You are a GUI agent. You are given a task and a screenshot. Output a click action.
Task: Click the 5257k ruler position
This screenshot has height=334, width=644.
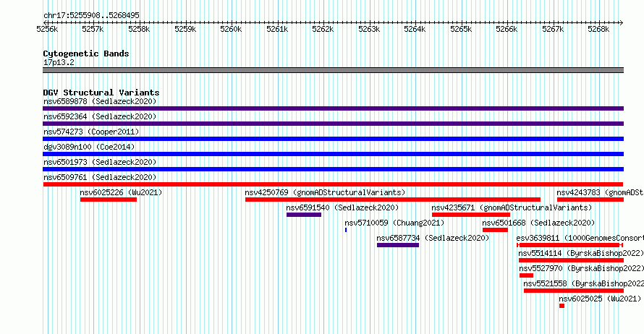tap(93, 29)
